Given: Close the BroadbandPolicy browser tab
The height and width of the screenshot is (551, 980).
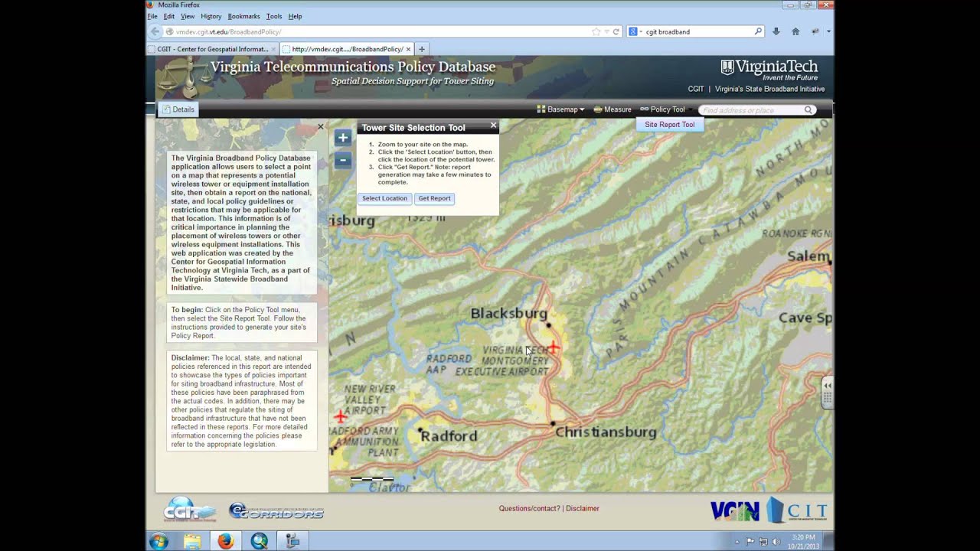Looking at the screenshot, I should tap(408, 49).
